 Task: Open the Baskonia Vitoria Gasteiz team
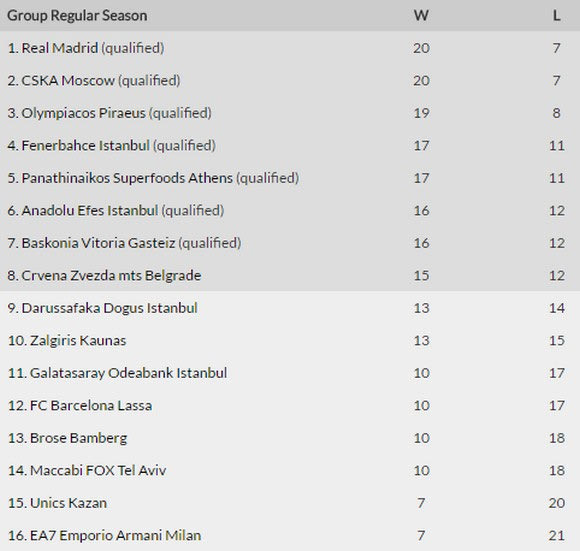pyautogui.click(x=98, y=243)
